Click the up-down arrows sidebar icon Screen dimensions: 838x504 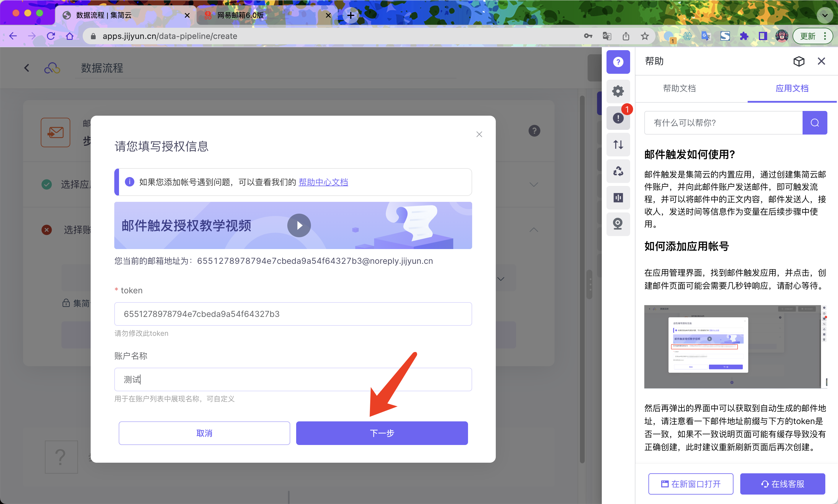click(618, 144)
